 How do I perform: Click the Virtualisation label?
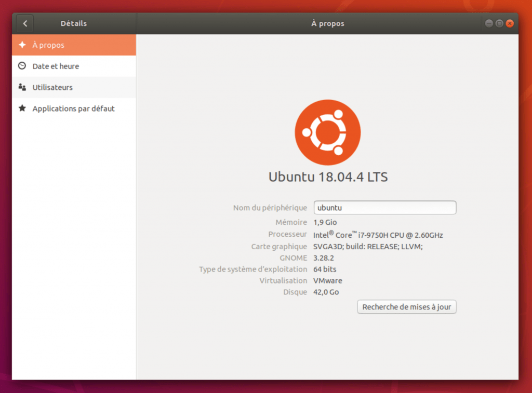tap(283, 281)
